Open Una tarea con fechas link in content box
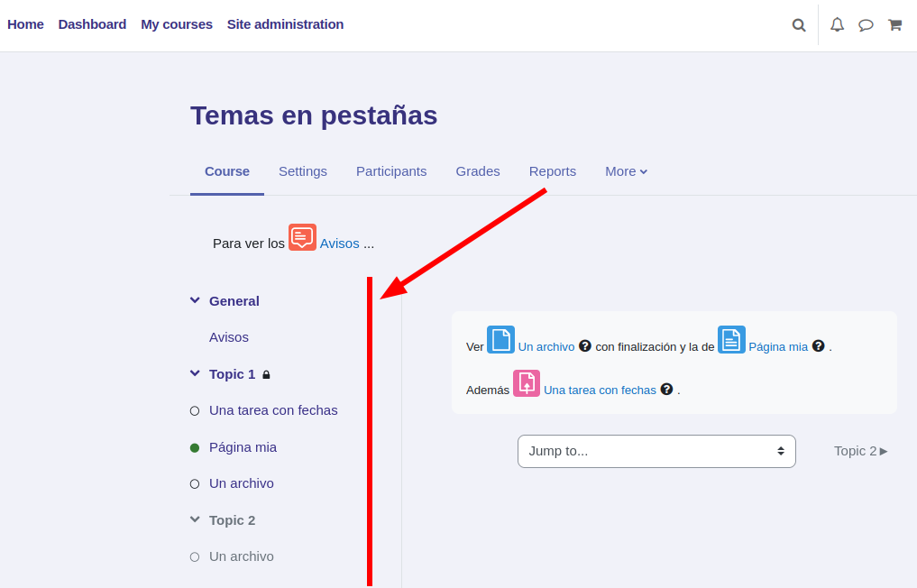This screenshot has height=588, width=917. coord(600,390)
